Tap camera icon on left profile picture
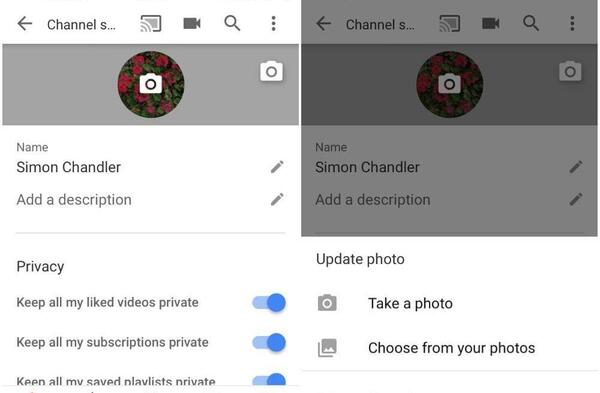 click(x=151, y=84)
